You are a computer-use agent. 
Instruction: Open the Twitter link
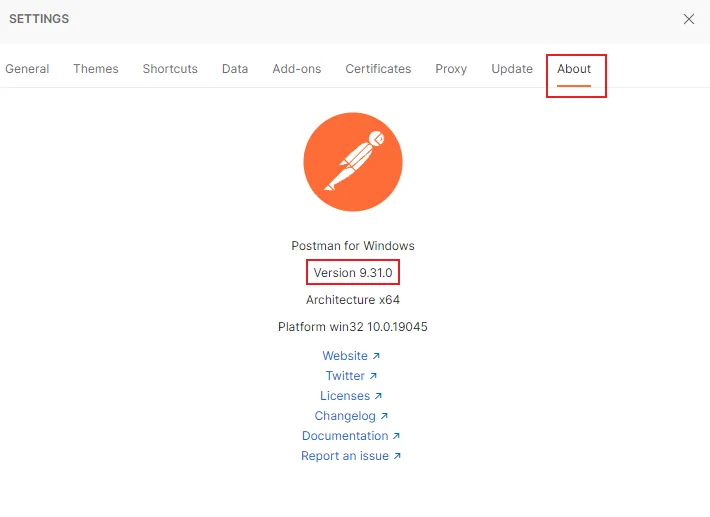[x=351, y=376]
